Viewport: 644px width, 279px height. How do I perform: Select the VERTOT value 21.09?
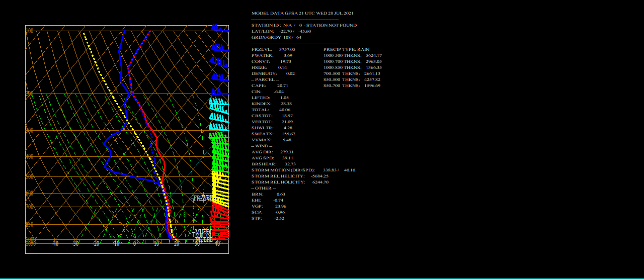[287, 122]
